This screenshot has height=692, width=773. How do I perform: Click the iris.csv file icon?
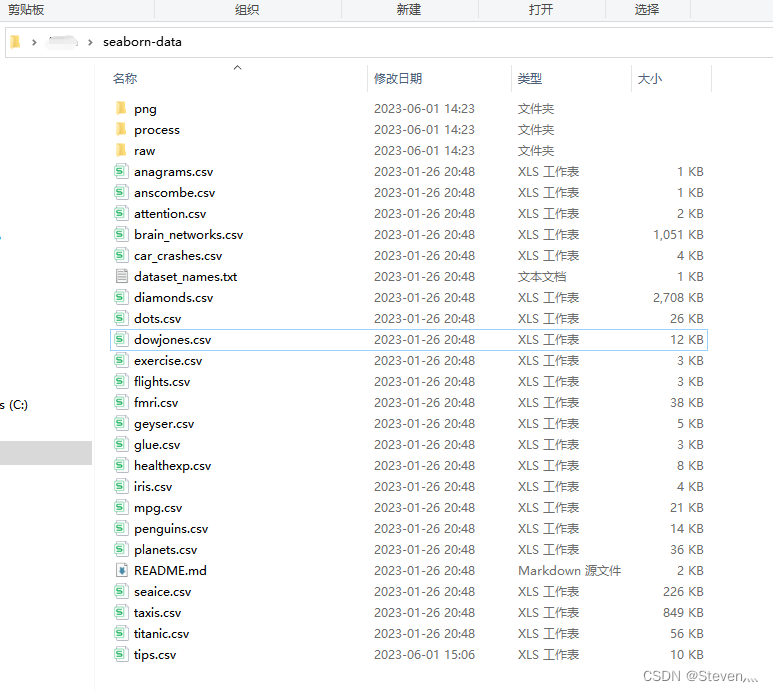[x=121, y=486]
